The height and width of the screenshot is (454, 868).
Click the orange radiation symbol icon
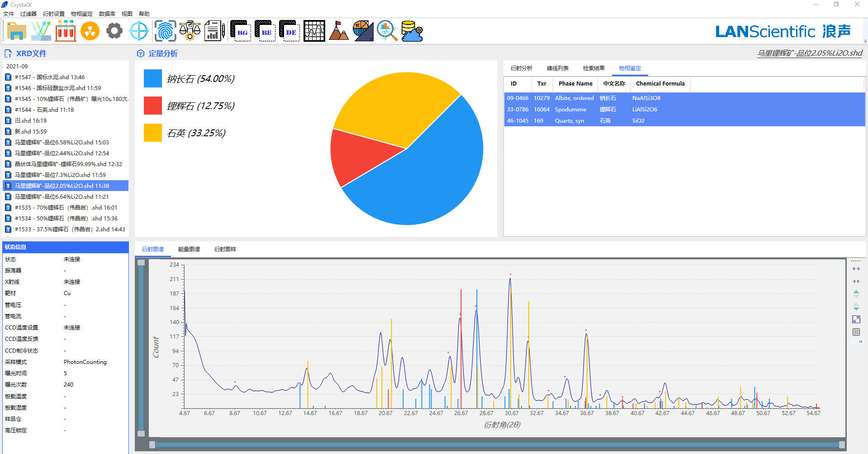click(x=90, y=31)
